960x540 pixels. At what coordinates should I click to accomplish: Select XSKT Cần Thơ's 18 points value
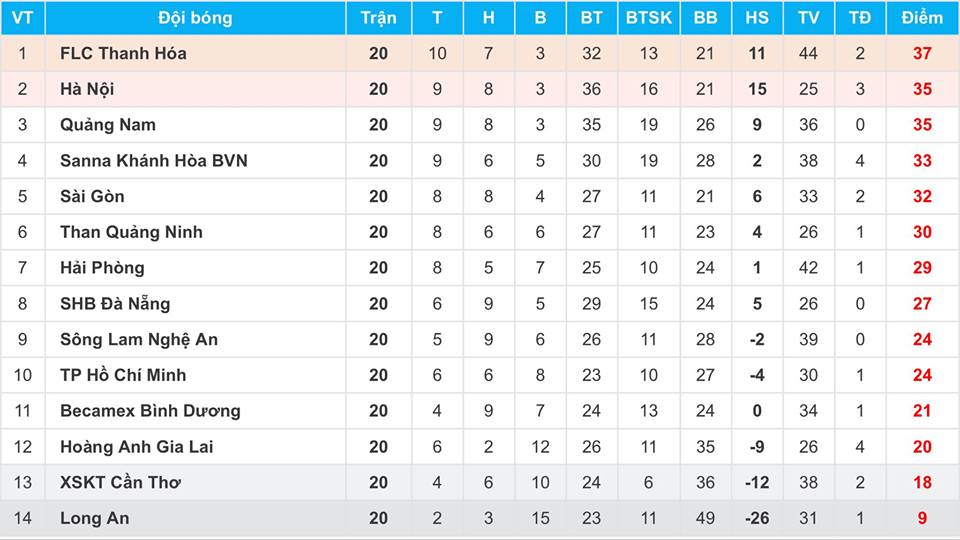921,482
